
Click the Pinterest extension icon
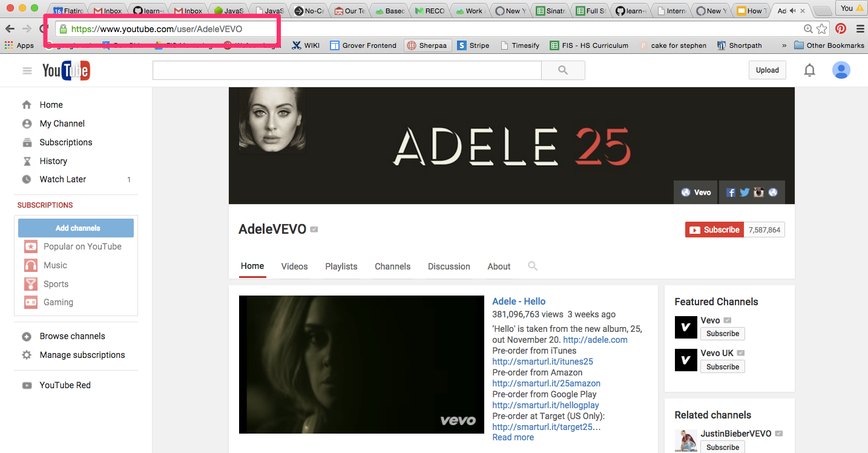point(841,28)
